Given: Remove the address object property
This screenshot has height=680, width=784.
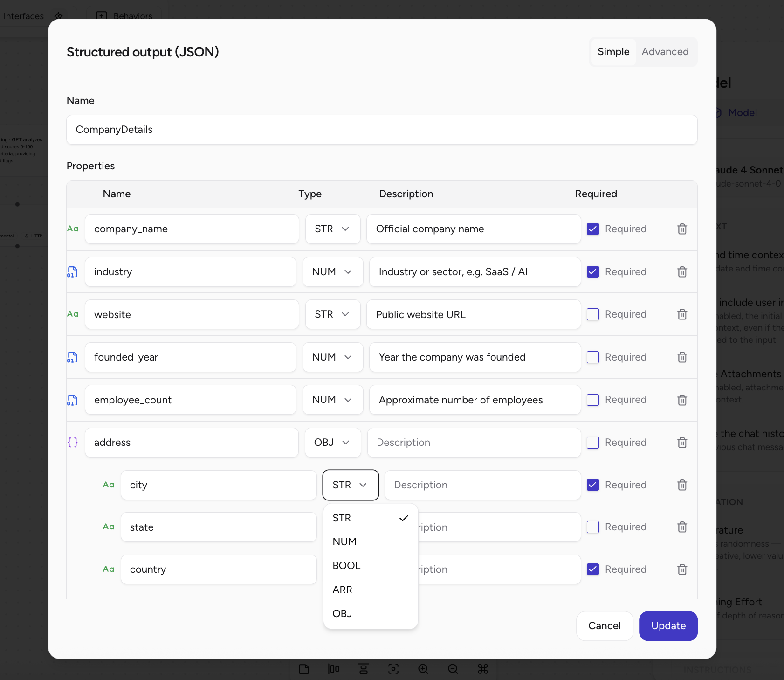Looking at the screenshot, I should (682, 443).
